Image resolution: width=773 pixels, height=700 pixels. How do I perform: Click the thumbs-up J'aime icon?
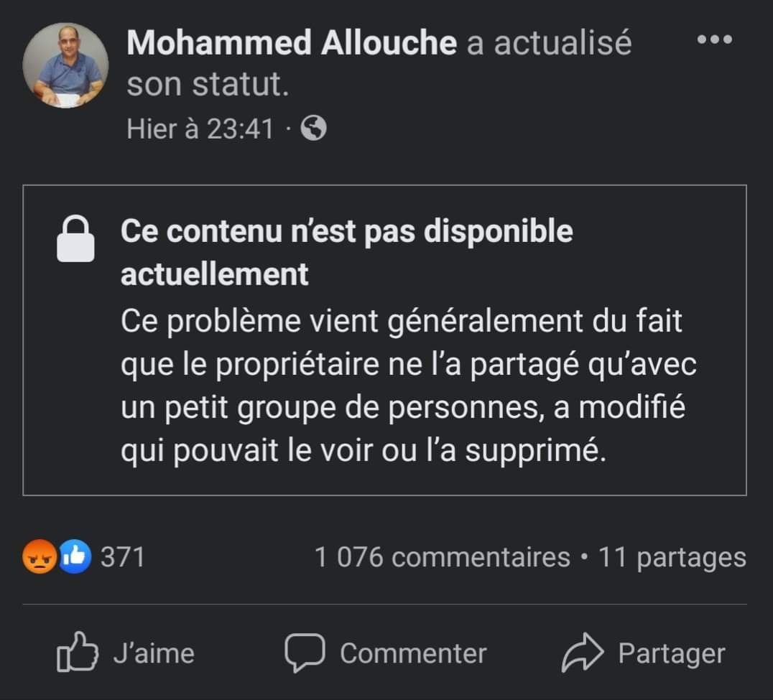pos(77,652)
